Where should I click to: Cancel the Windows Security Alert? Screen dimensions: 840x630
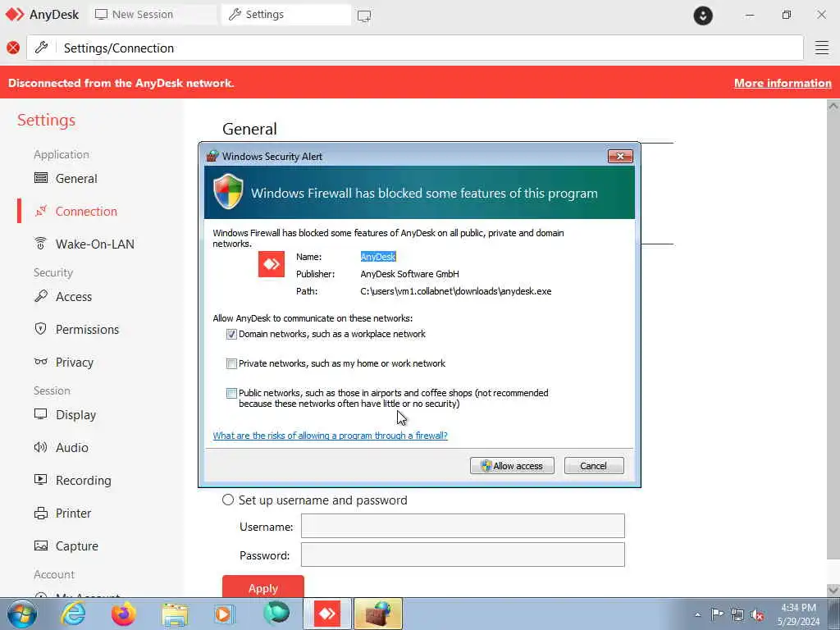point(594,466)
